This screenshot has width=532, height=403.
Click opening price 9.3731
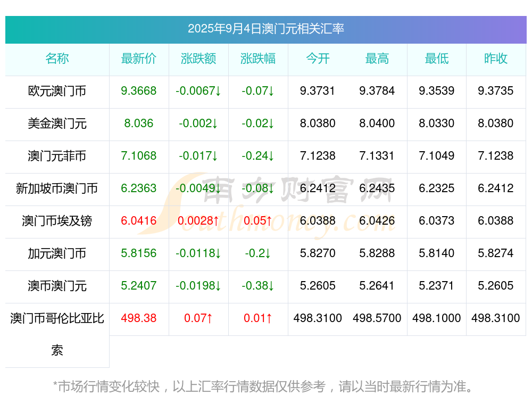click(318, 91)
